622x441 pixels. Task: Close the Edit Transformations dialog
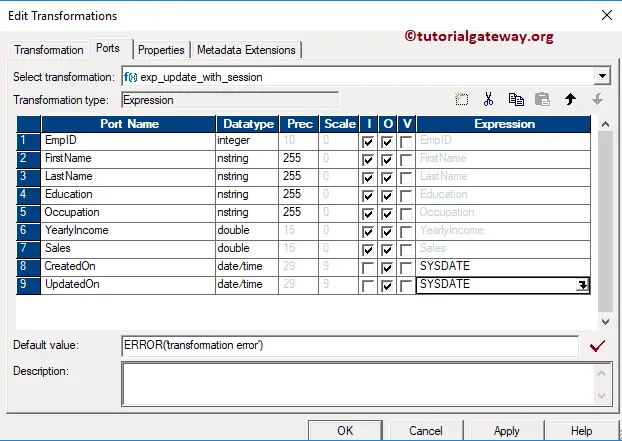pos(605,15)
